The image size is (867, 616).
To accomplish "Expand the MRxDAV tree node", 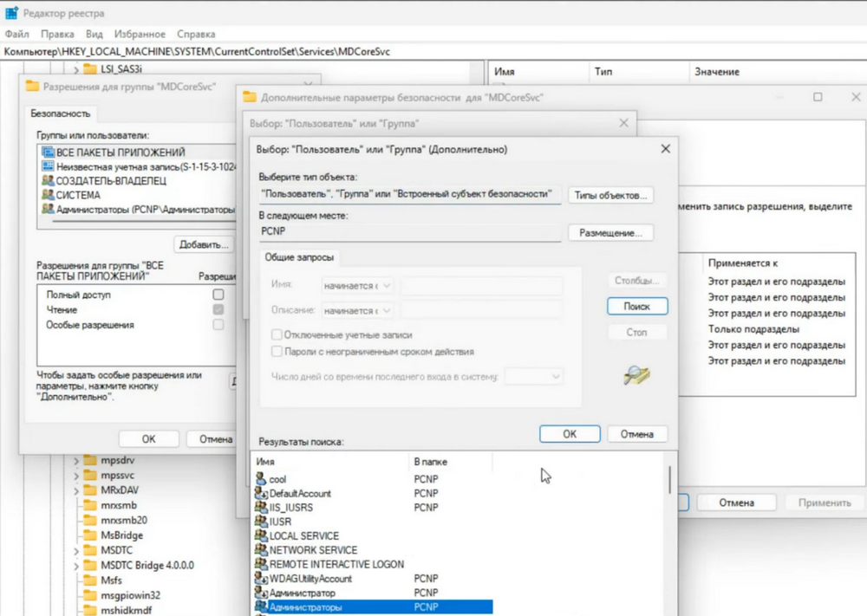I will [x=76, y=490].
